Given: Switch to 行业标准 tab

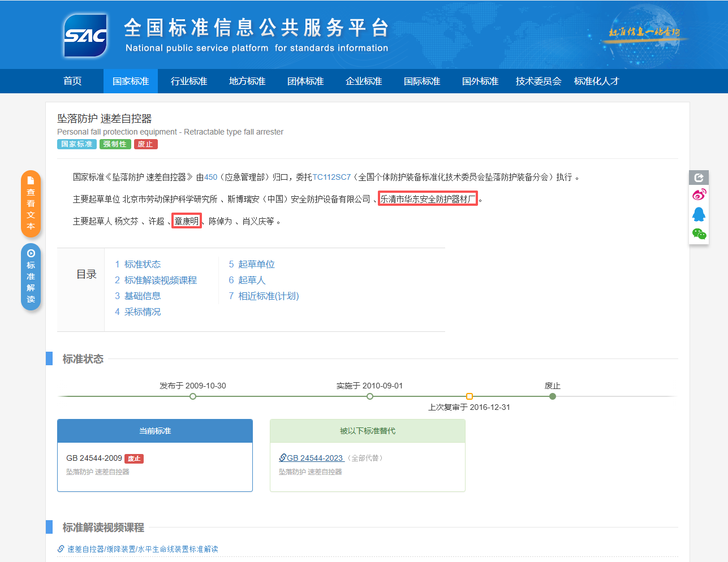Looking at the screenshot, I should click(x=189, y=81).
